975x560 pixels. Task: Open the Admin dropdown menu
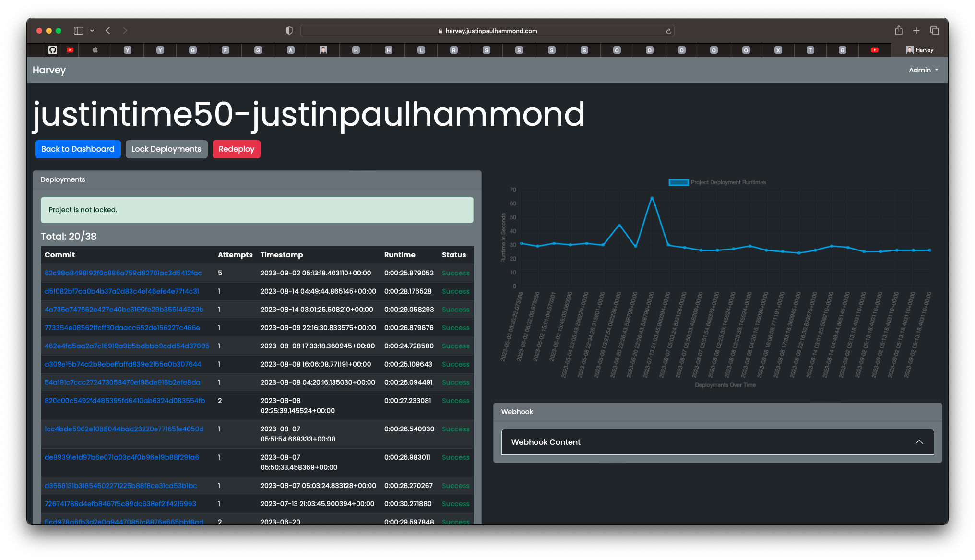click(x=923, y=70)
